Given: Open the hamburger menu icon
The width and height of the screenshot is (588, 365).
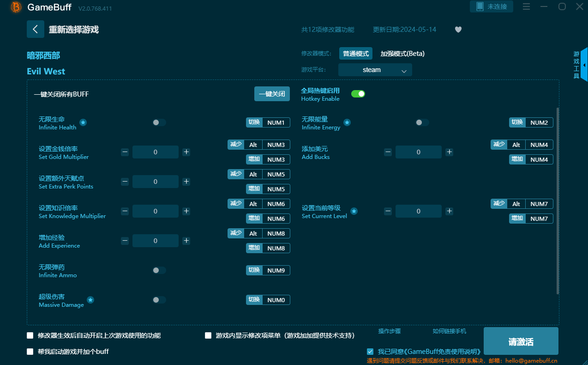Looking at the screenshot, I should 526,6.
